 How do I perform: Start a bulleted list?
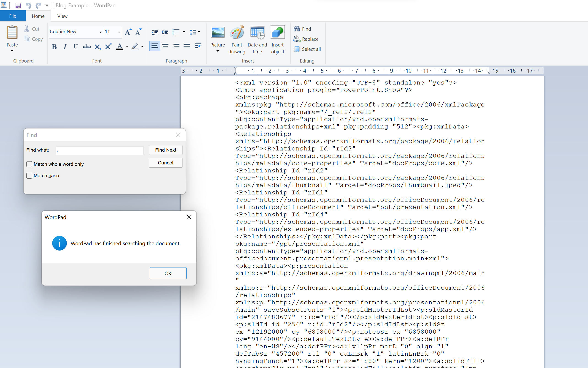pos(176,32)
